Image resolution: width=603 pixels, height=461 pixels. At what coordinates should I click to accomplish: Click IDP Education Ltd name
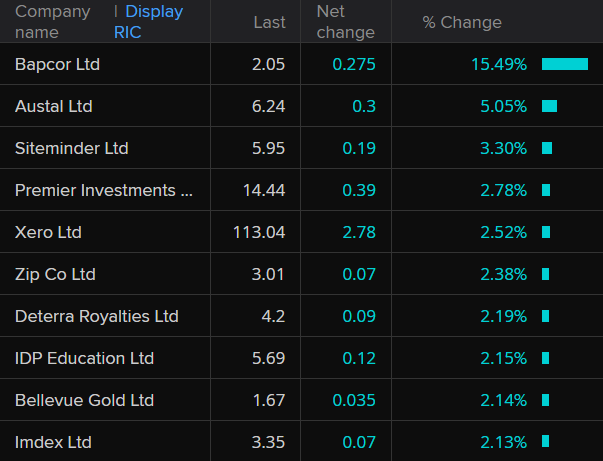85,358
